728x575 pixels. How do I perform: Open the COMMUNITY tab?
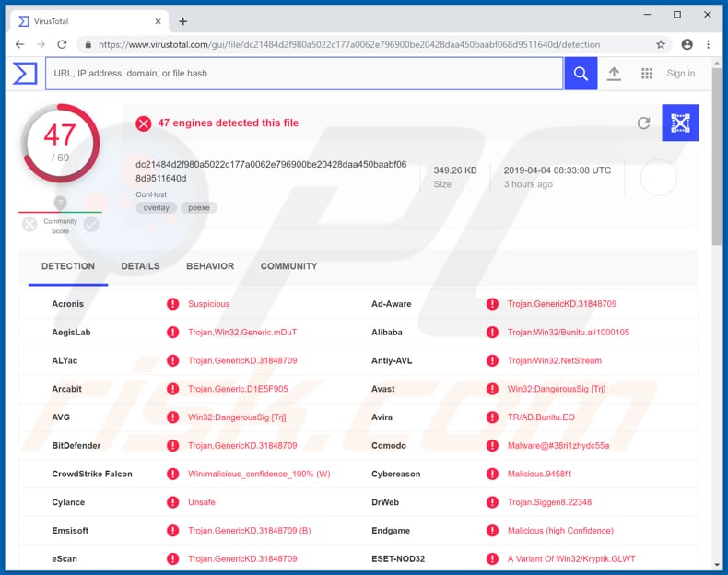tap(288, 266)
